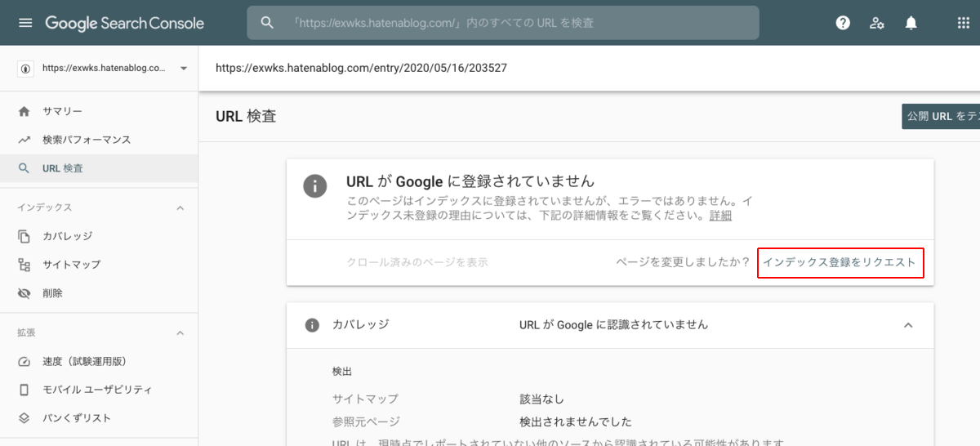Screen dimensions: 980x446
Task: Click the home icon beside サマリー
Action: (x=24, y=111)
